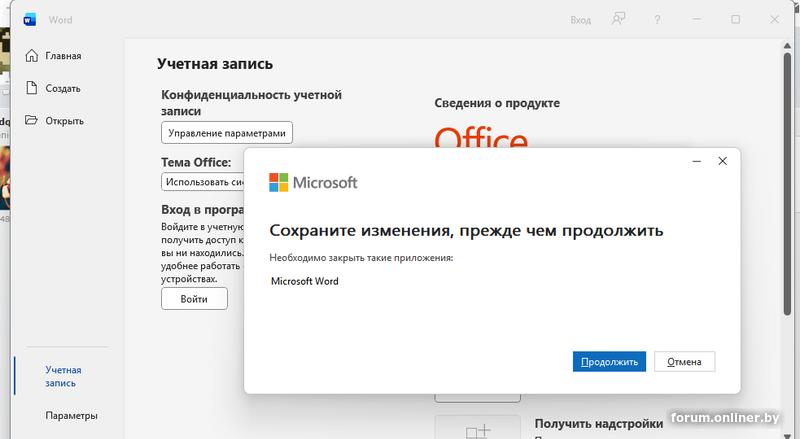Click the add-ins icon beside Получить надстройки

(x=478, y=428)
